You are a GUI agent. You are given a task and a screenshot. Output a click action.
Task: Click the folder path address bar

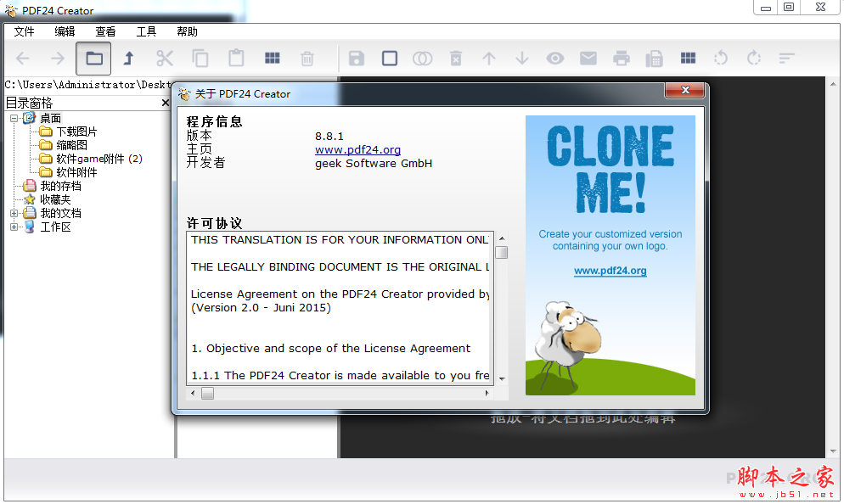point(89,85)
